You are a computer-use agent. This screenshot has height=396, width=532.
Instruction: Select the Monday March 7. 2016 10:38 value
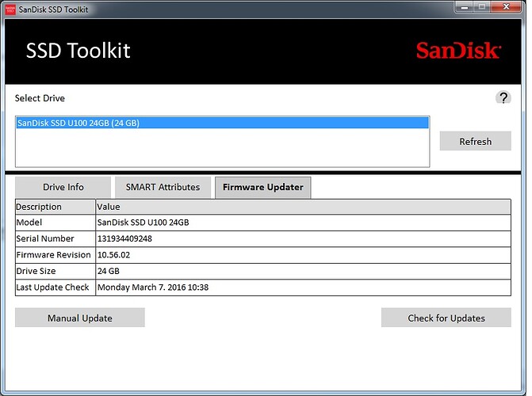tap(153, 287)
